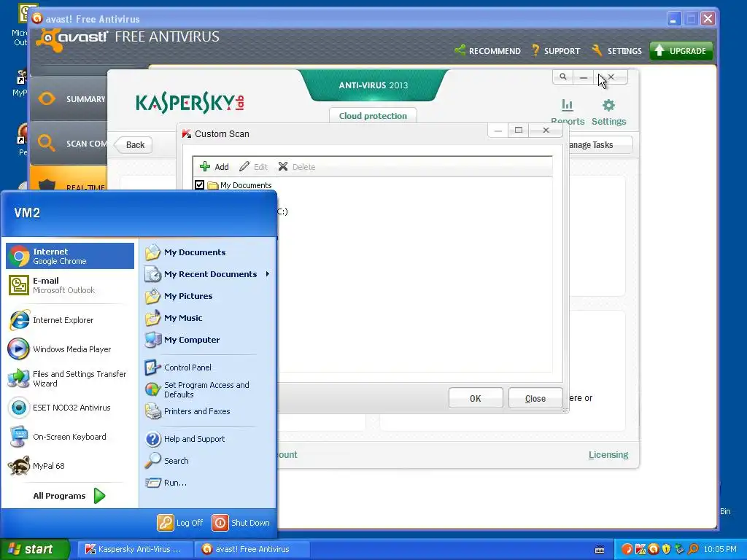
Task: Open Kaspersky Settings gear icon
Action: pyautogui.click(x=608, y=105)
